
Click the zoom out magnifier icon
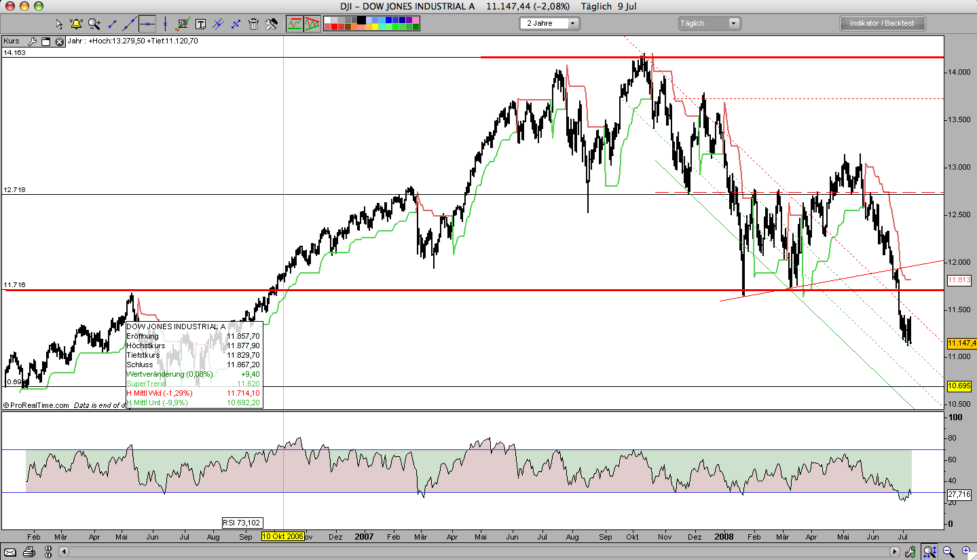[948, 551]
